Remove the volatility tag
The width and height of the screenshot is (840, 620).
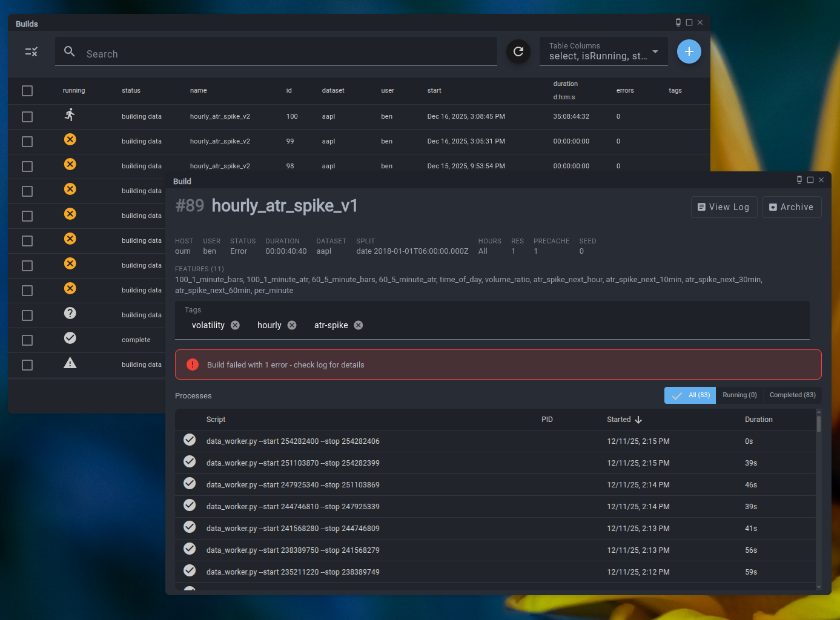coord(235,325)
